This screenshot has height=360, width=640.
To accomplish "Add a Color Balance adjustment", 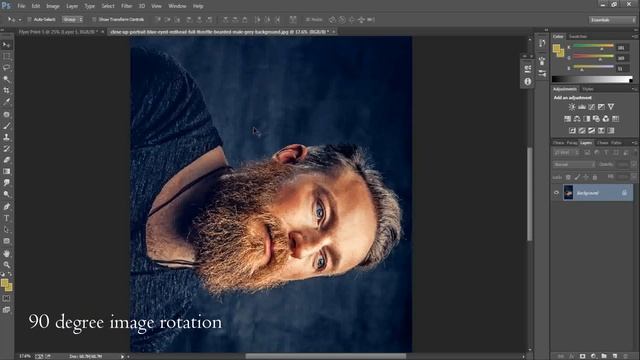I will click(x=577, y=119).
